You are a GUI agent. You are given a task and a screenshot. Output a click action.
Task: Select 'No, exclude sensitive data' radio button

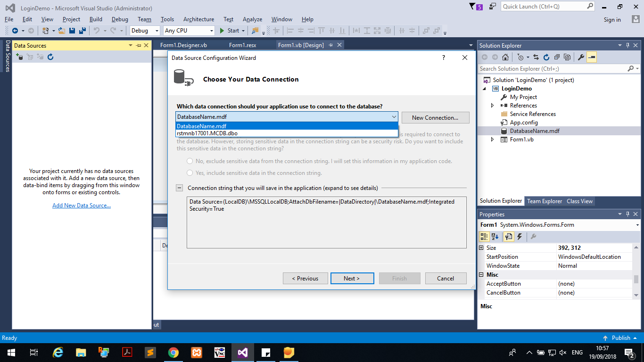pos(190,161)
